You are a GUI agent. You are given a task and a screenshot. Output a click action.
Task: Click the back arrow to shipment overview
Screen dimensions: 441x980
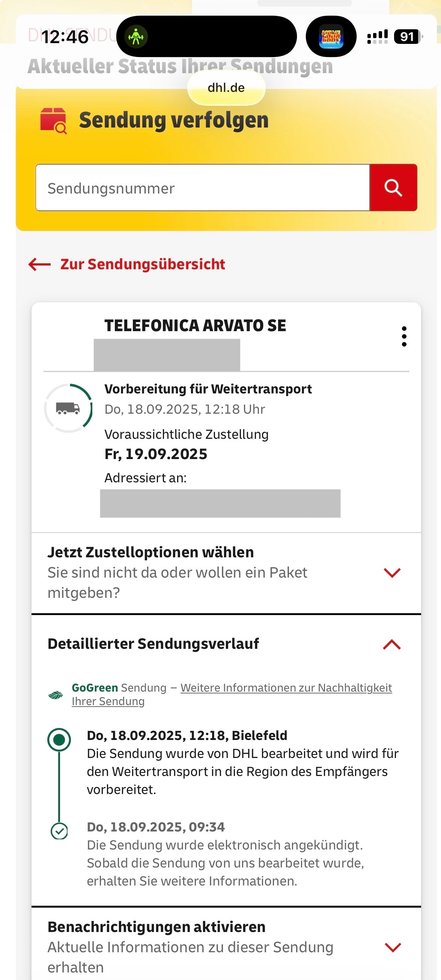(x=40, y=264)
